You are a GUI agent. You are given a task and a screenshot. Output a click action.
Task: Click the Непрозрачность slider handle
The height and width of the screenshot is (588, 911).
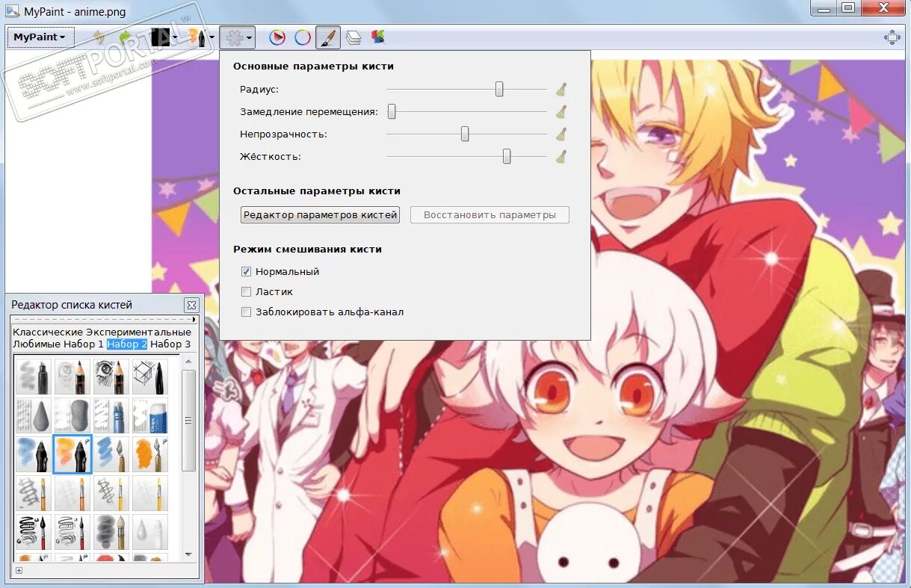tap(465, 134)
